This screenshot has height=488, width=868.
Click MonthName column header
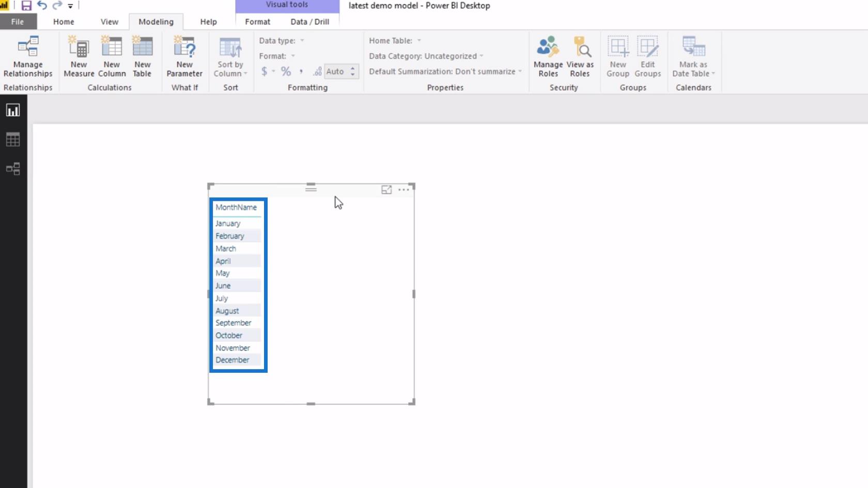pyautogui.click(x=236, y=207)
